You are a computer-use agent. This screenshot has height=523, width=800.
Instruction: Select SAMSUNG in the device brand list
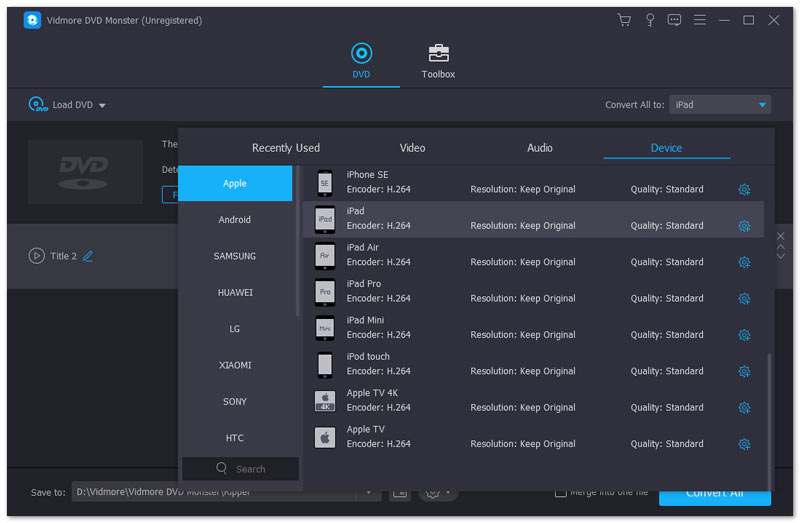click(x=235, y=256)
